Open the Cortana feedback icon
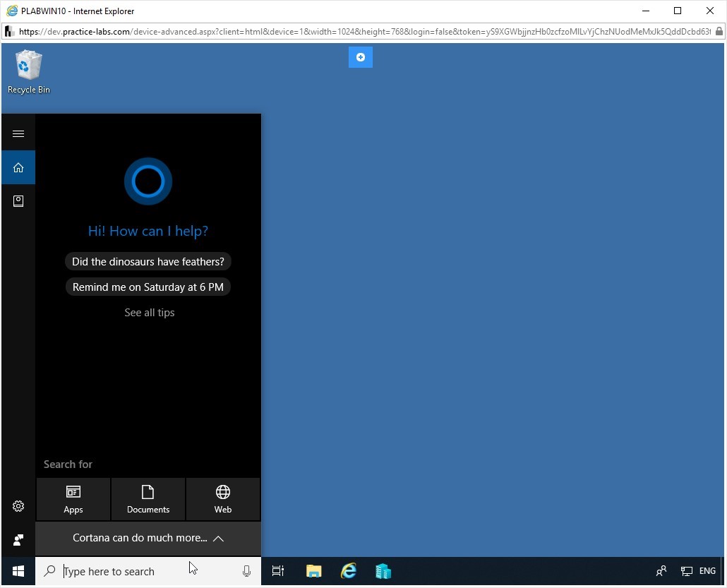 click(18, 540)
